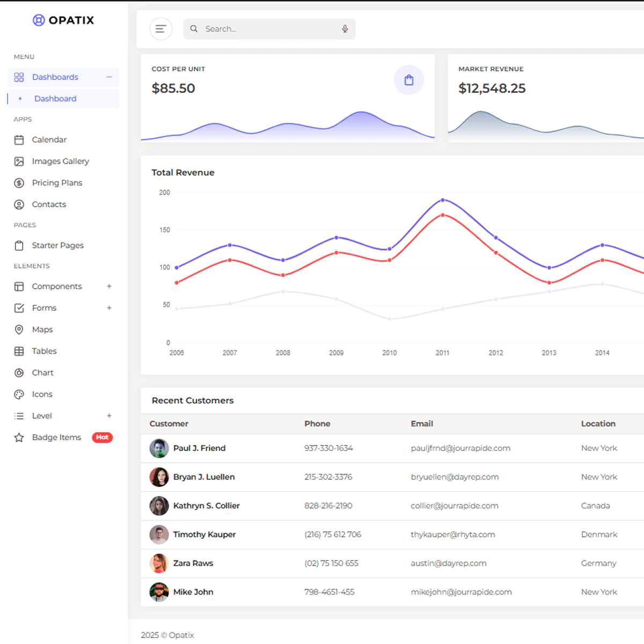This screenshot has height=644, width=644.
Task: Select the Dashboard submenu item
Action: point(55,99)
